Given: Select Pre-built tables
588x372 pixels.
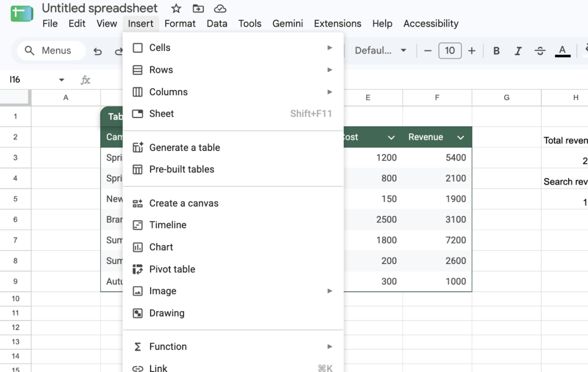Looking at the screenshot, I should 233,170.
